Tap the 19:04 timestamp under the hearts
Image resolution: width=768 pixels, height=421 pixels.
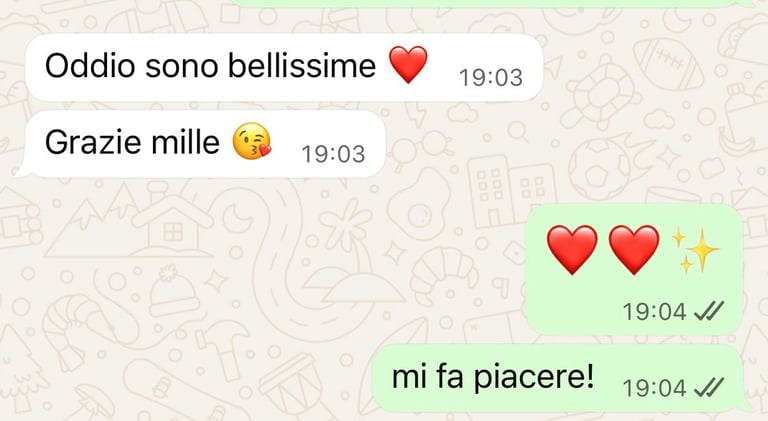coord(654,311)
